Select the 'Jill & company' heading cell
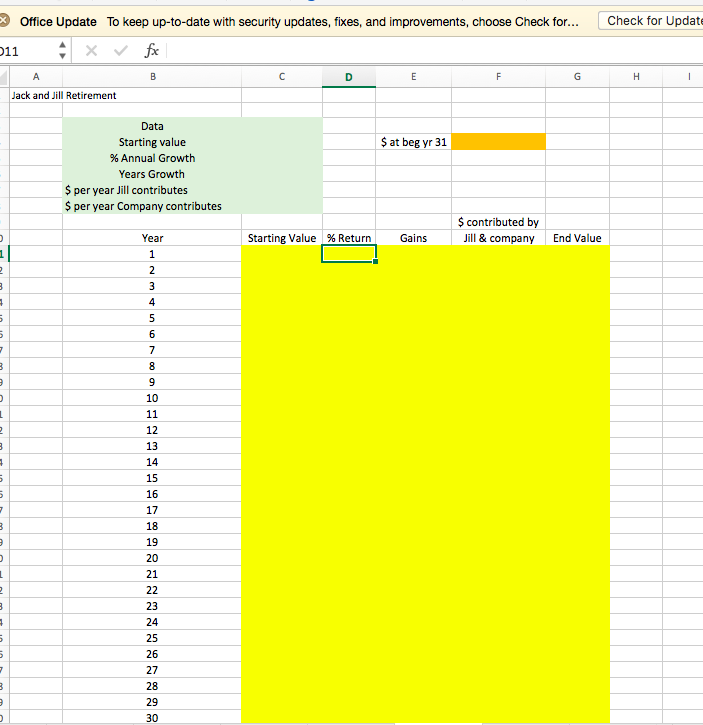This screenshot has height=725, width=703. click(x=498, y=238)
